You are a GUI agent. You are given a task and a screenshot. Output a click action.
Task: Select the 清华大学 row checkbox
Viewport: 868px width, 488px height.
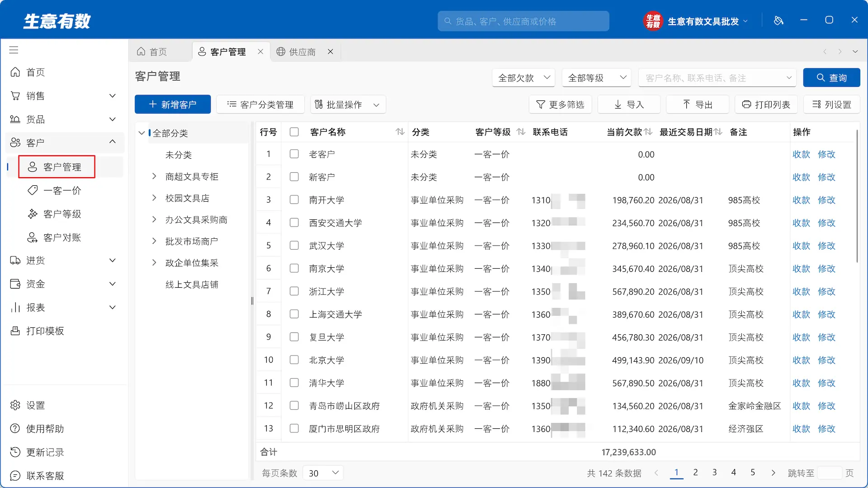pyautogui.click(x=294, y=383)
